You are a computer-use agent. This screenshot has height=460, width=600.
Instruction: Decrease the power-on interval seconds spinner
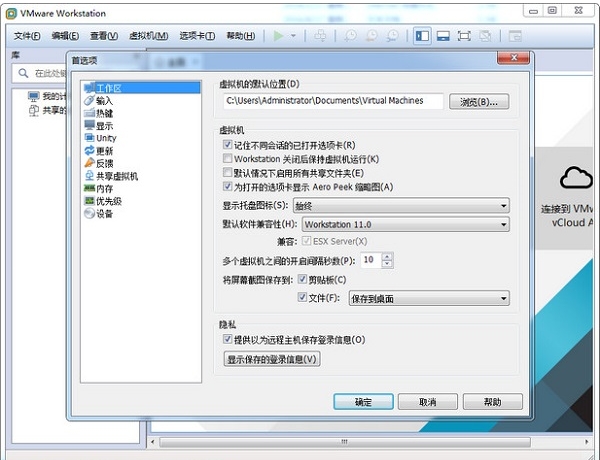pos(387,263)
